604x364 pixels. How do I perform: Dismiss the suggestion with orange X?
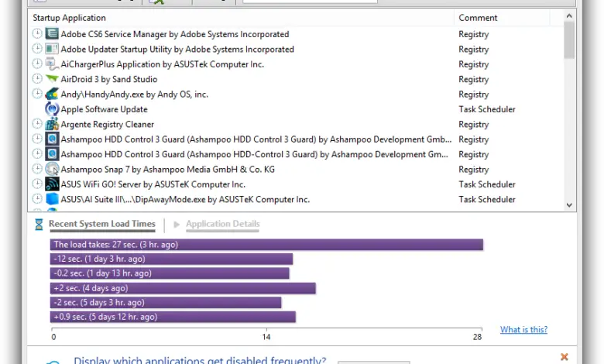pos(565,357)
